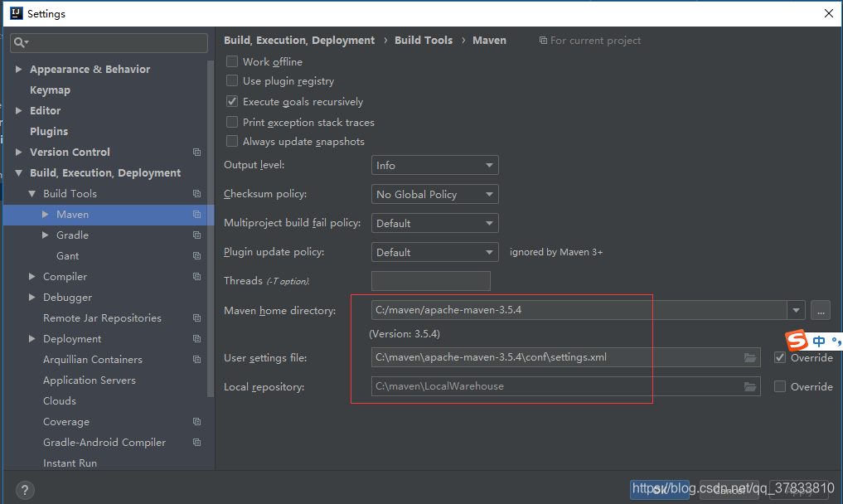
Task: Click the For current project icon
Action: tap(543, 41)
